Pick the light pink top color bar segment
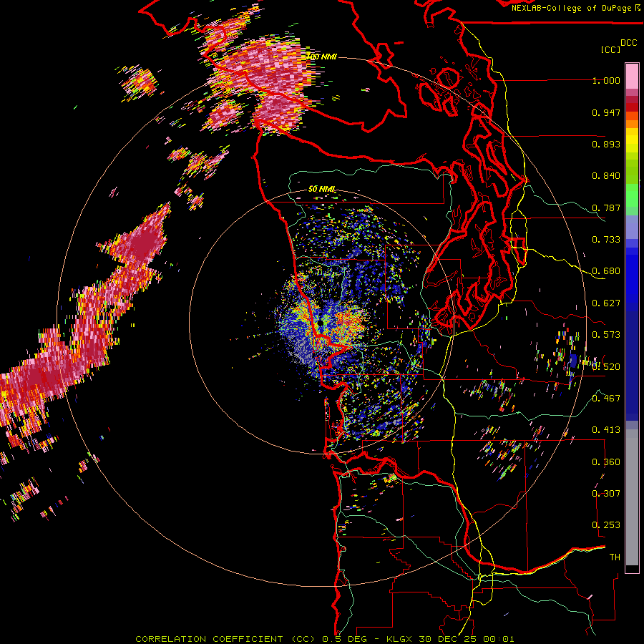This screenshot has height=644, width=644. tap(632, 76)
